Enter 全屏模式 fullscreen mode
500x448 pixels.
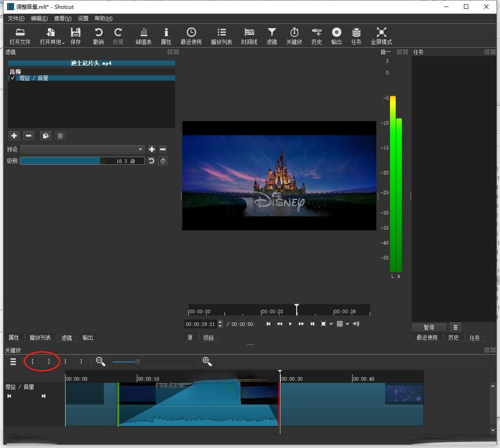point(381,36)
